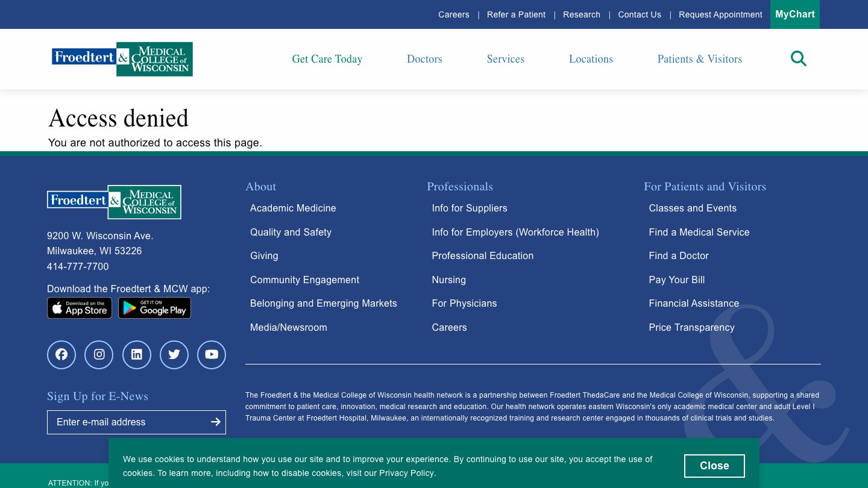Viewport: 868px width, 488px height.
Task: Visit the Instagram social icon
Action: tap(99, 355)
